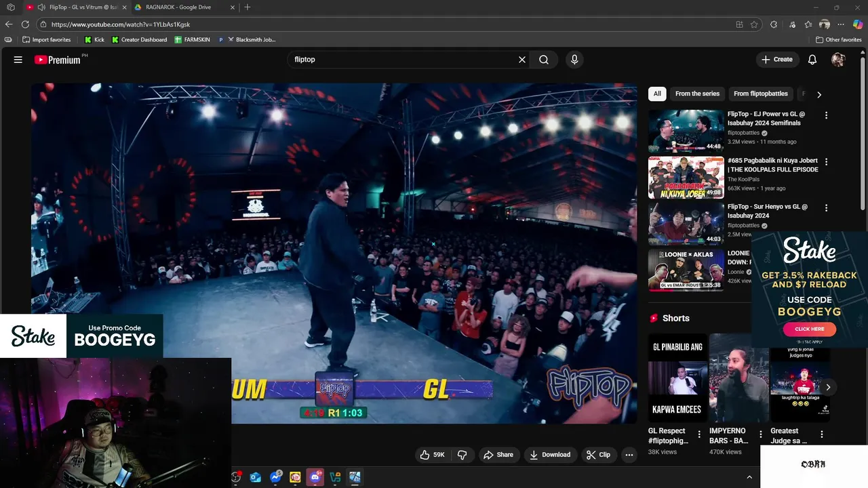868x488 pixels.
Task: Open EJ Power vs GL thumbnail
Action: 686,131
